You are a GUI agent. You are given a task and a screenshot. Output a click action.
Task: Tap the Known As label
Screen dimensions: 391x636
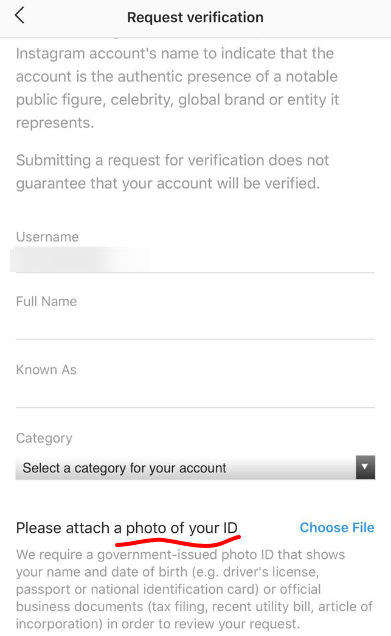46,370
